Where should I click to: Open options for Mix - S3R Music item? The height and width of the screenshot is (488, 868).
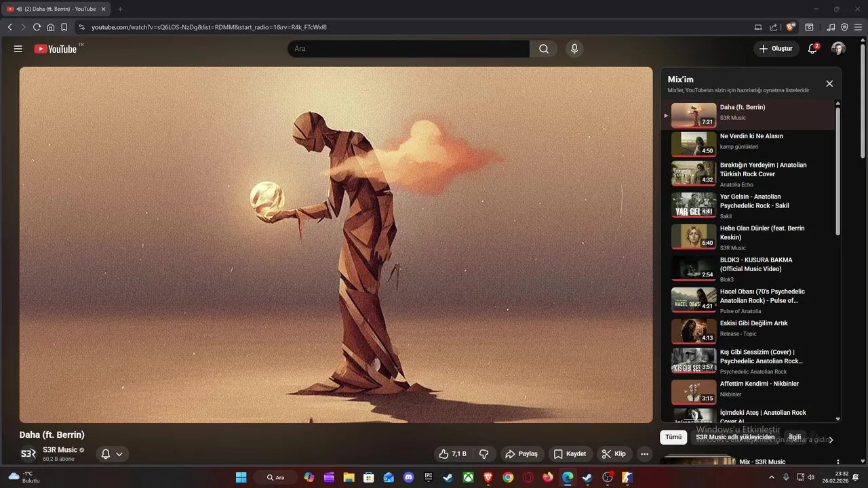[x=839, y=462]
